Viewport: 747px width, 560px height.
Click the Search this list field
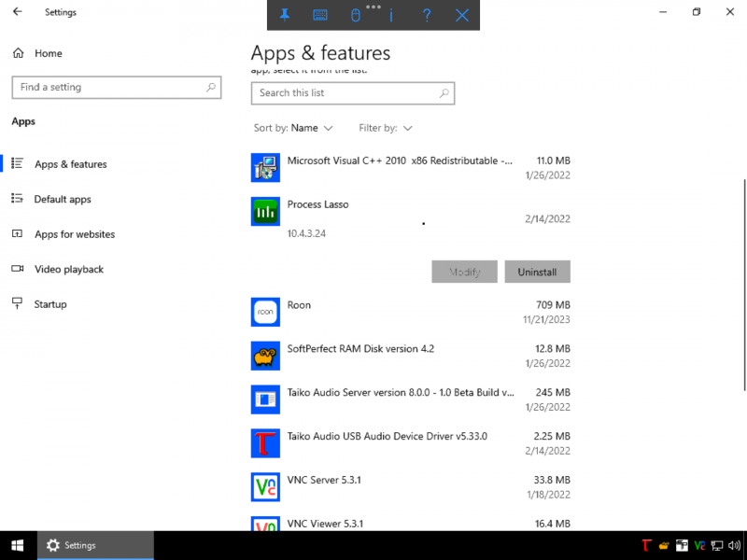[353, 92]
